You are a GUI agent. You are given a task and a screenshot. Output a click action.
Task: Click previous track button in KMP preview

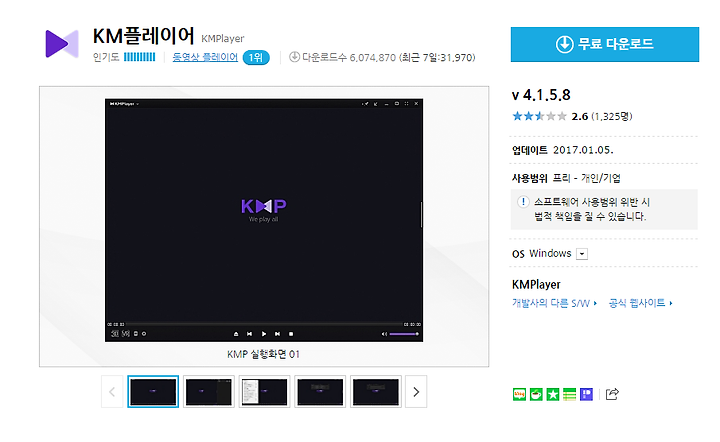pos(249,334)
